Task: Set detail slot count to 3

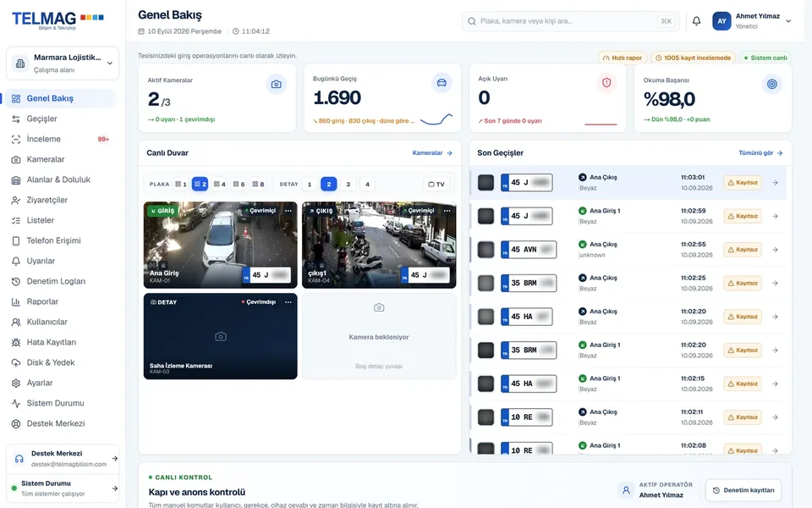Action: pyautogui.click(x=348, y=184)
